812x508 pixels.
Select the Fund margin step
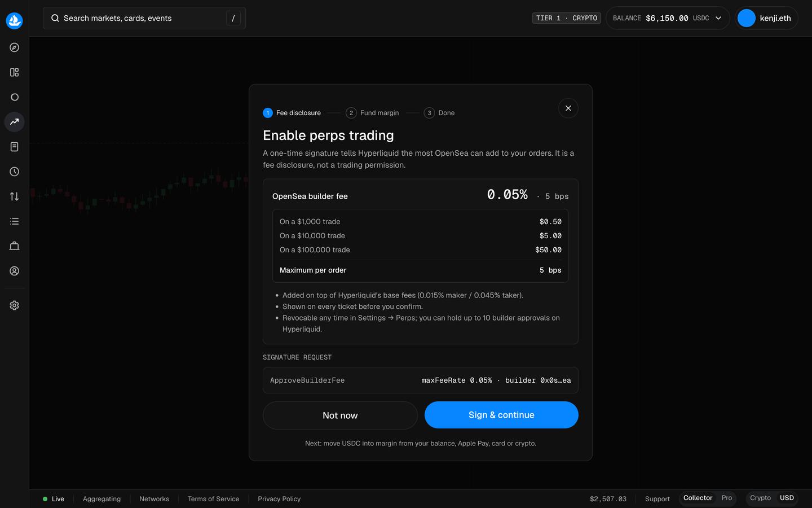pos(372,113)
